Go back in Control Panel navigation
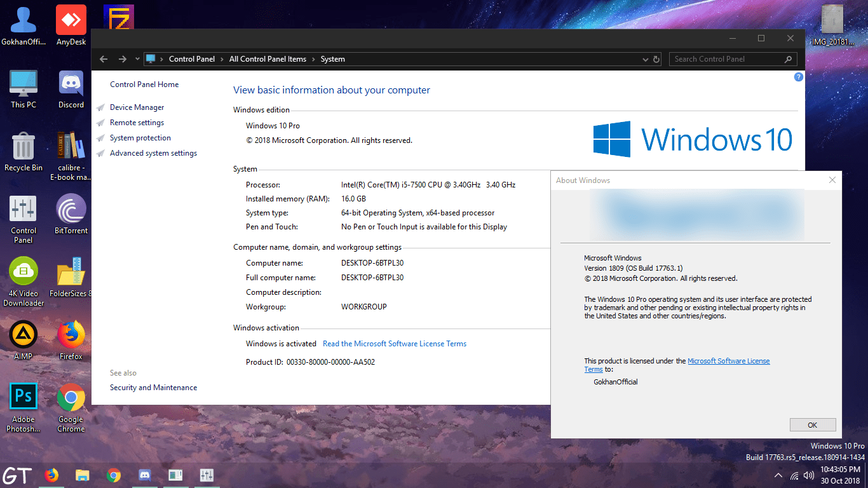The height and width of the screenshot is (488, 868). click(x=104, y=59)
